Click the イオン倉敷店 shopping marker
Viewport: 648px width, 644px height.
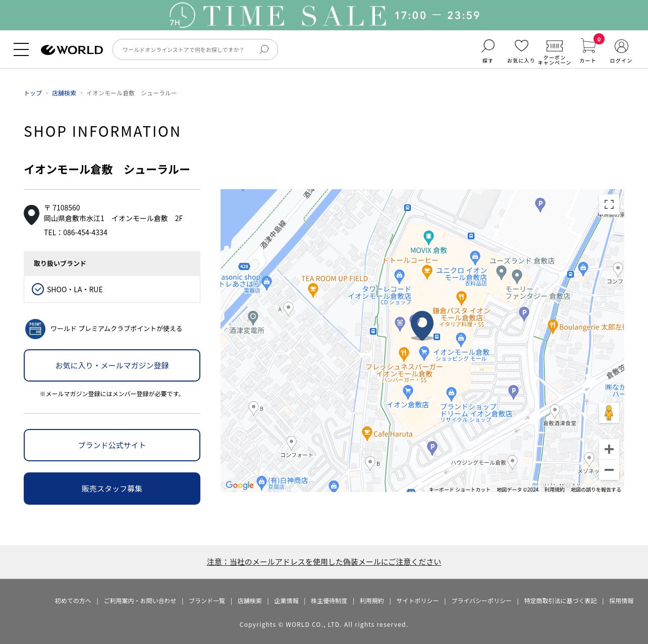click(x=408, y=391)
